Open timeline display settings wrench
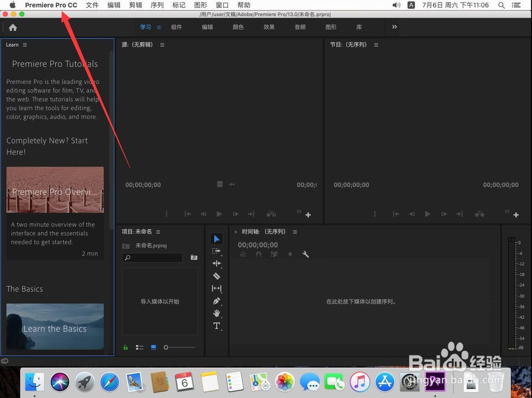Image resolution: width=532 pixels, height=398 pixels. click(305, 254)
